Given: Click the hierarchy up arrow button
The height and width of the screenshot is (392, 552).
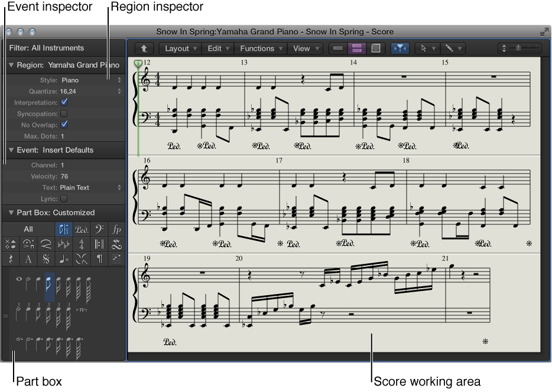Looking at the screenshot, I should click(144, 48).
